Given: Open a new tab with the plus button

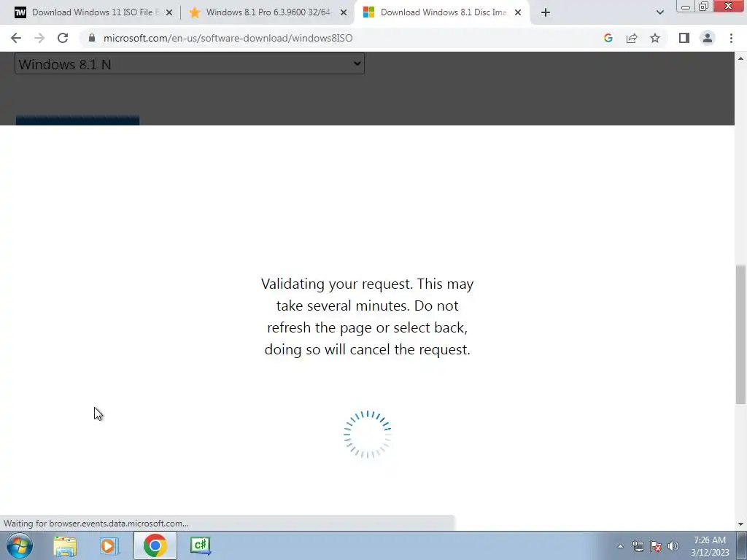Looking at the screenshot, I should pyautogui.click(x=546, y=12).
